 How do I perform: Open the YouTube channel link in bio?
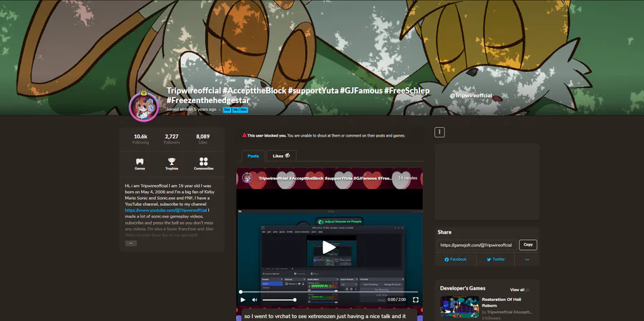click(x=166, y=210)
